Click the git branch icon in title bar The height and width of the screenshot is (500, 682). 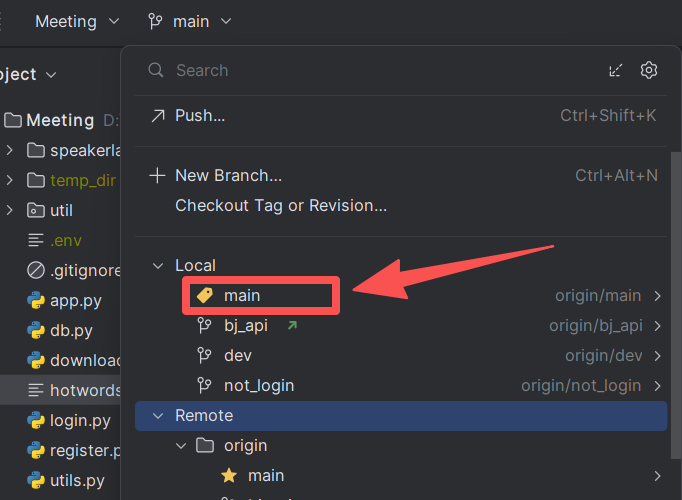[x=155, y=21]
